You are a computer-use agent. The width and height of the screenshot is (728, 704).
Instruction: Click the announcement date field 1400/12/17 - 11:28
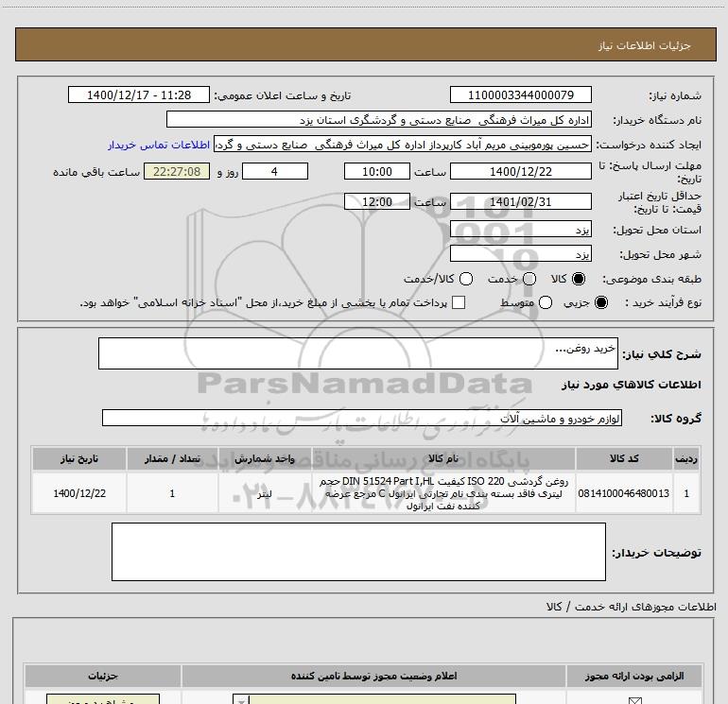point(139,95)
